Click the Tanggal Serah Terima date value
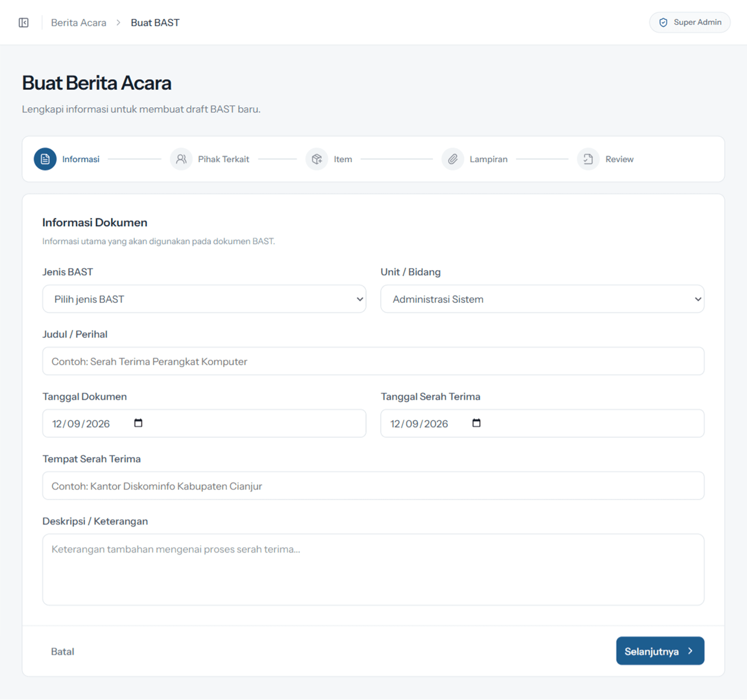 (x=419, y=424)
